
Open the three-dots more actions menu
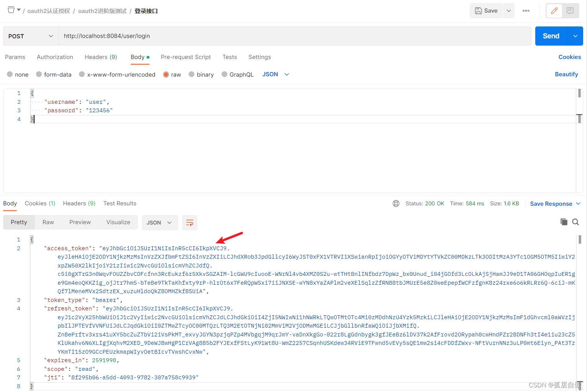[x=526, y=11]
